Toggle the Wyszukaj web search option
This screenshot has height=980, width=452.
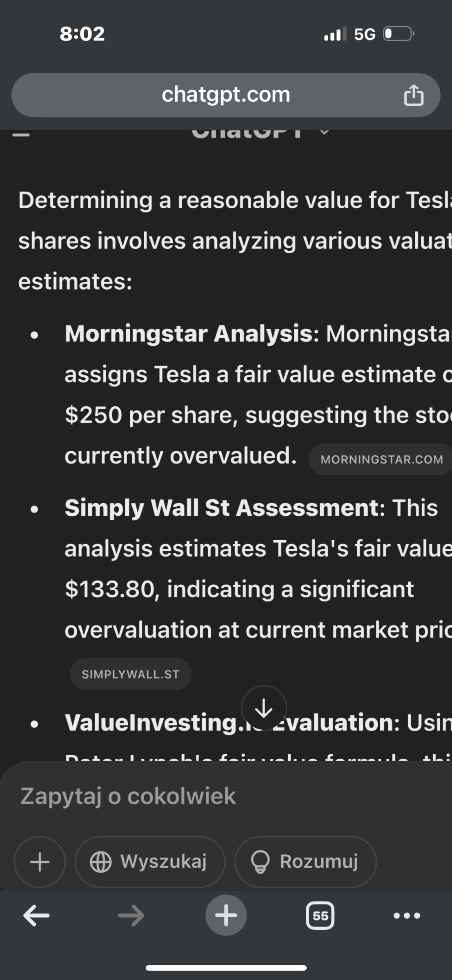click(150, 862)
